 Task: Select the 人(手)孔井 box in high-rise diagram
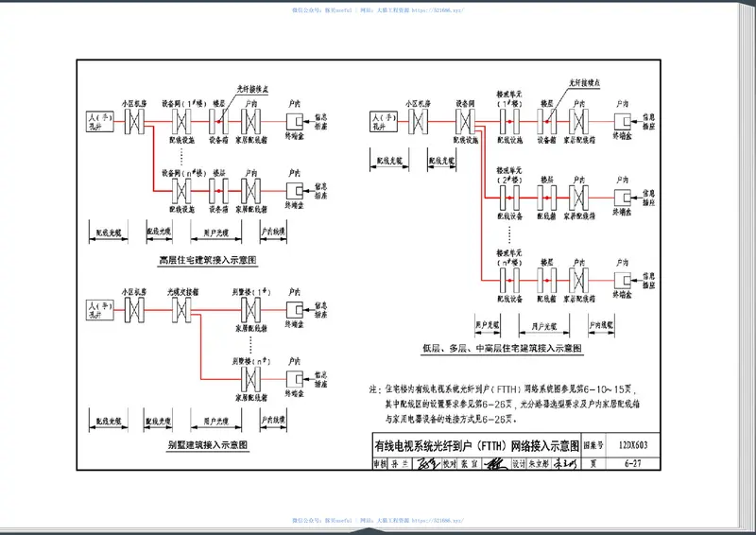click(95, 122)
